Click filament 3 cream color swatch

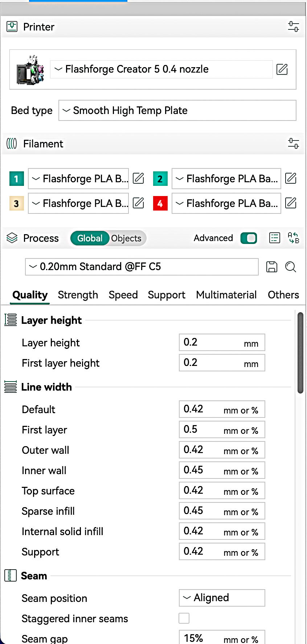coord(16,203)
